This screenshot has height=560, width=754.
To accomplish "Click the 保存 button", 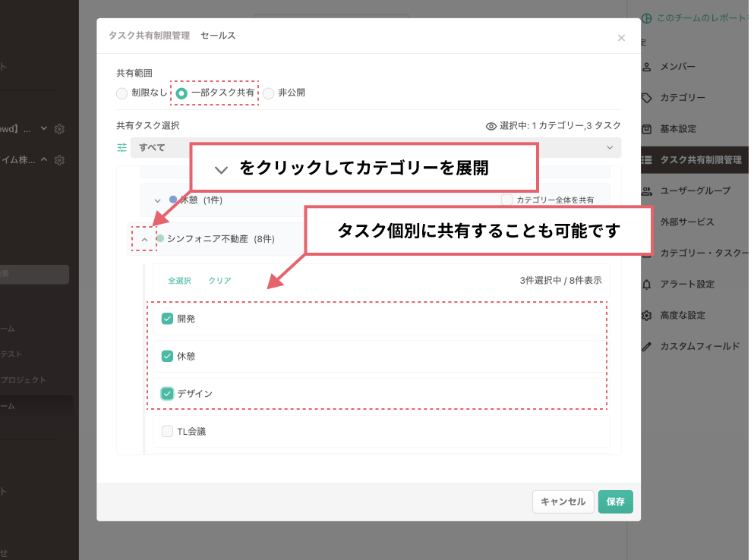I will 615,502.
